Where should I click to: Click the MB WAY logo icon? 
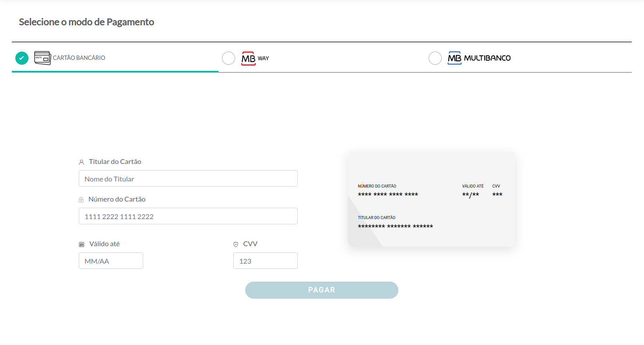[248, 58]
